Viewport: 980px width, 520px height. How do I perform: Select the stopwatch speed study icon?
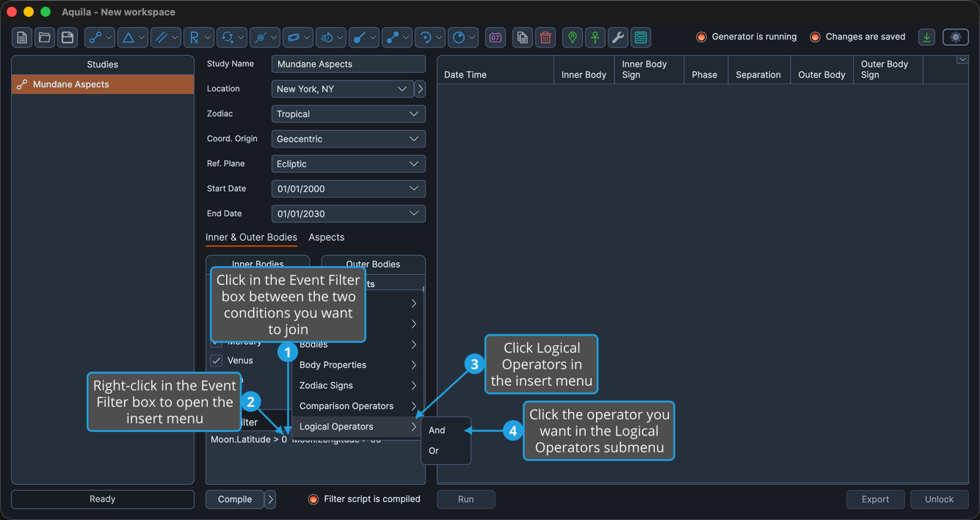pyautogui.click(x=327, y=37)
